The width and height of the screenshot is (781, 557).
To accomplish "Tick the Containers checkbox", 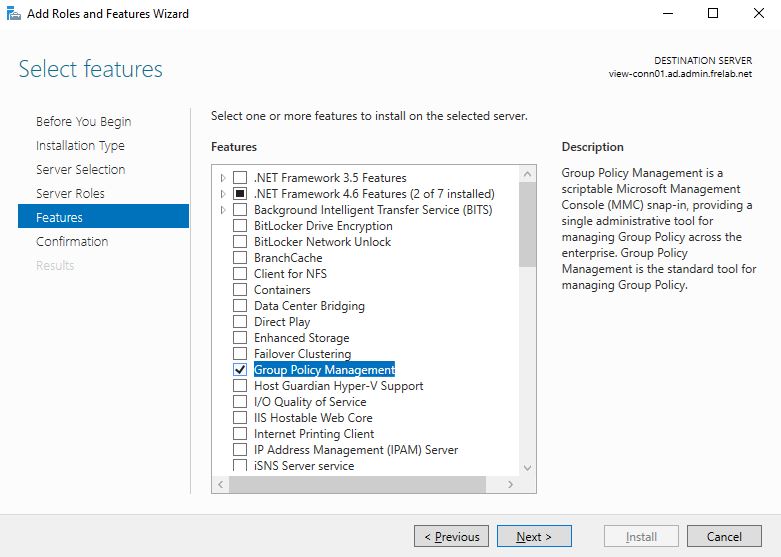I will pyautogui.click(x=240, y=290).
